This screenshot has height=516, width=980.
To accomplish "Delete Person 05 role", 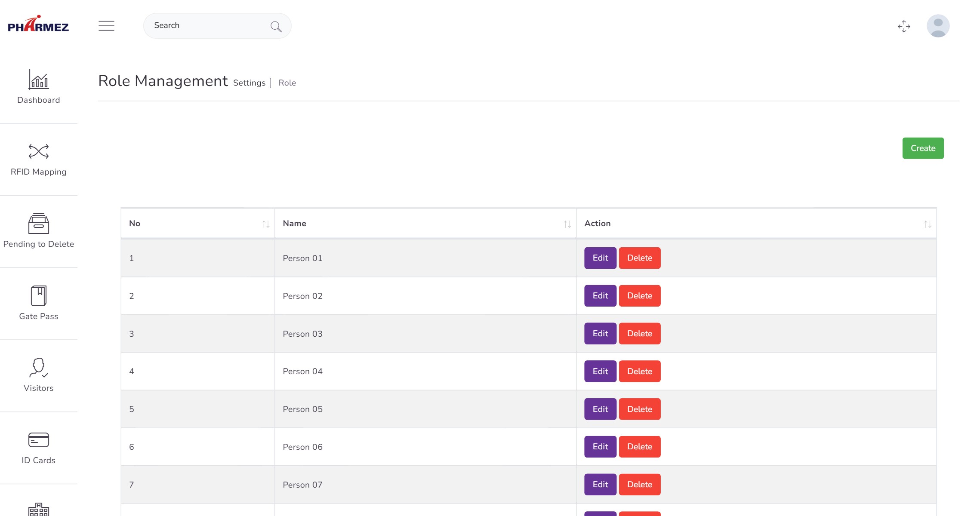I will coord(640,409).
